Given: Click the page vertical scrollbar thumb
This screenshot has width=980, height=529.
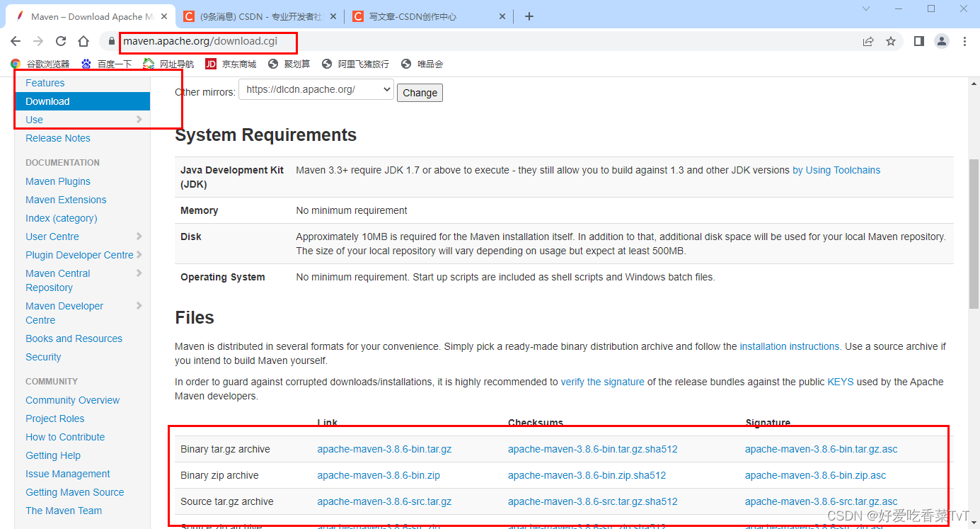Looking at the screenshot, I should 974,234.
